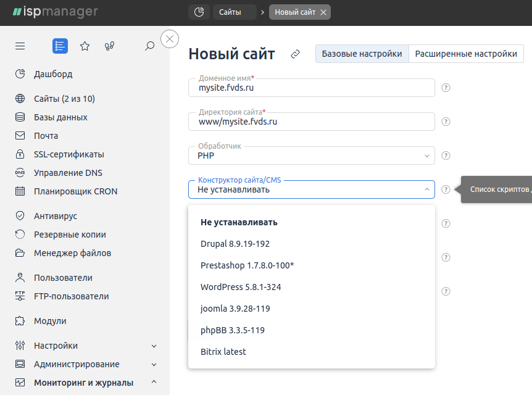
Task: Open favorites star icon in sidebar
Action: click(85, 46)
